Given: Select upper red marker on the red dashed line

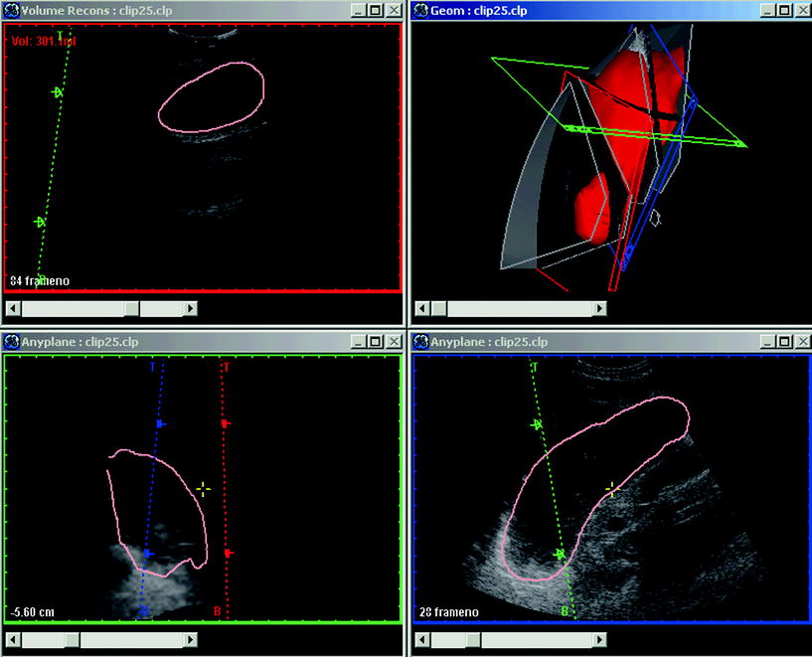Looking at the screenshot, I should 226,424.
